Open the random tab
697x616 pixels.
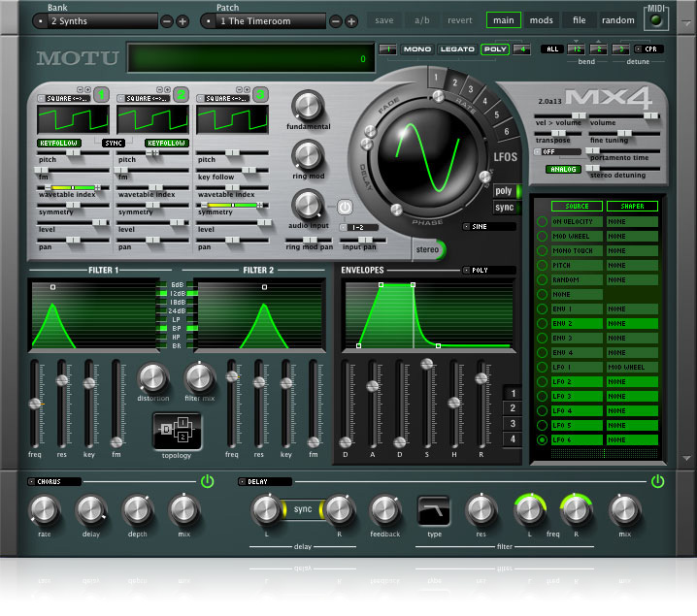(617, 20)
